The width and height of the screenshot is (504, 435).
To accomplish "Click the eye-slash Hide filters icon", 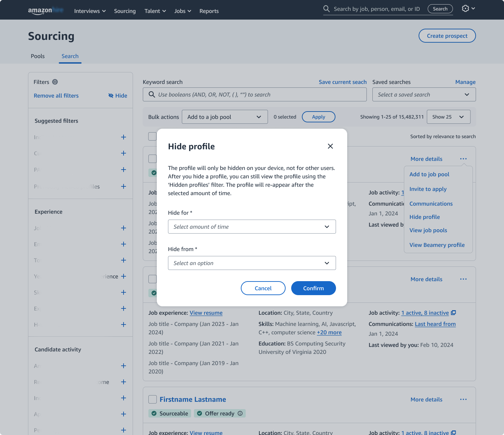I will click(x=111, y=95).
